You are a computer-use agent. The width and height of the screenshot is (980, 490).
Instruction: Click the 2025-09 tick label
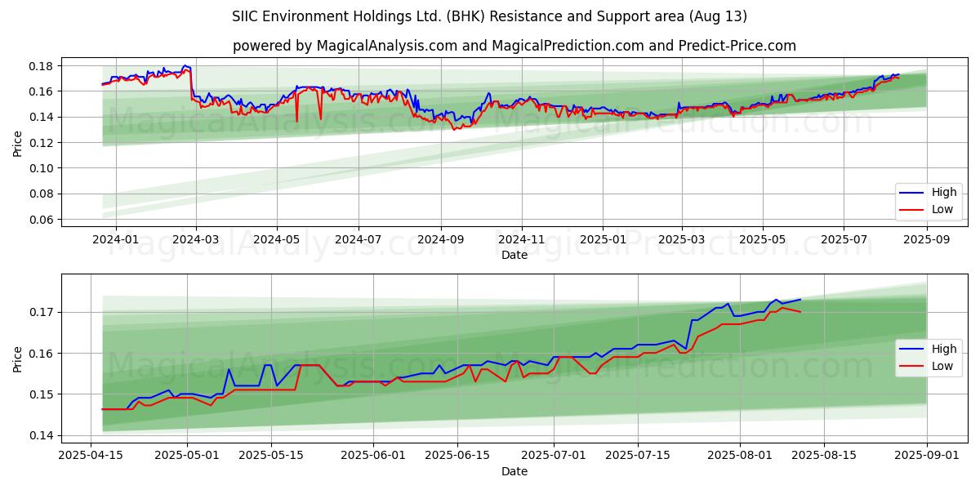pos(929,239)
